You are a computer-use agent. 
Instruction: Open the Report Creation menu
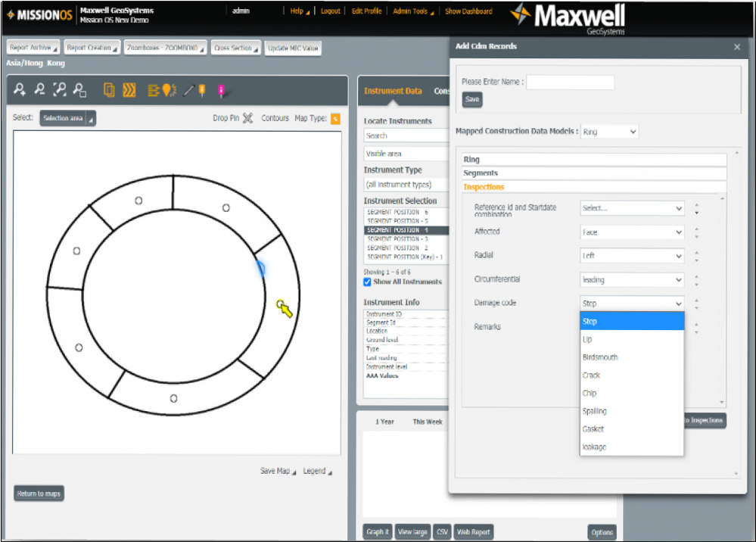(92, 48)
